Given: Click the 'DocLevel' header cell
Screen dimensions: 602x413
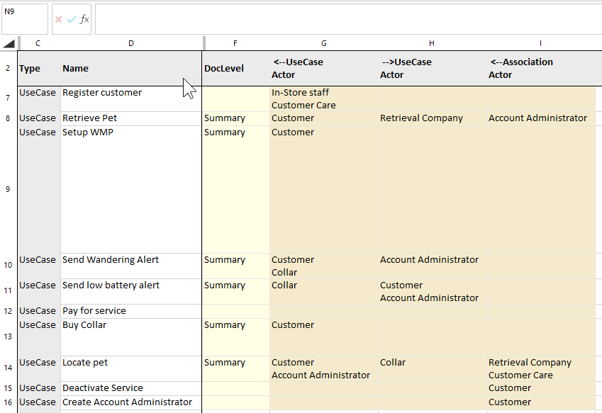Looking at the screenshot, I should 236,68.
